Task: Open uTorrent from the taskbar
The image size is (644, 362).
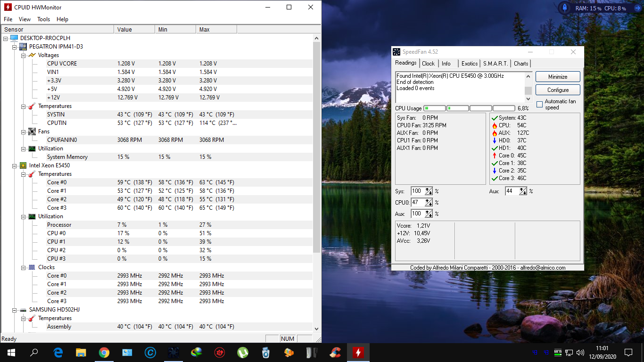Action: click(x=243, y=352)
